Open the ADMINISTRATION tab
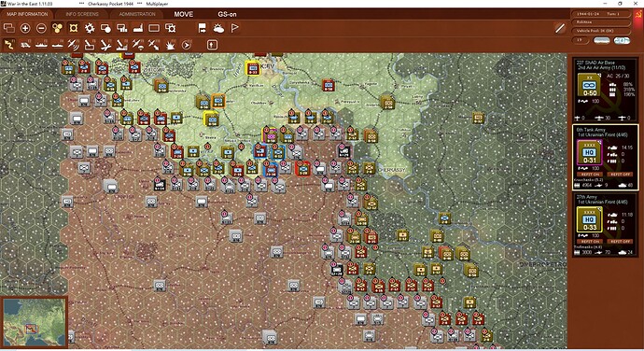Screen dimensions: 644x351 point(137,14)
